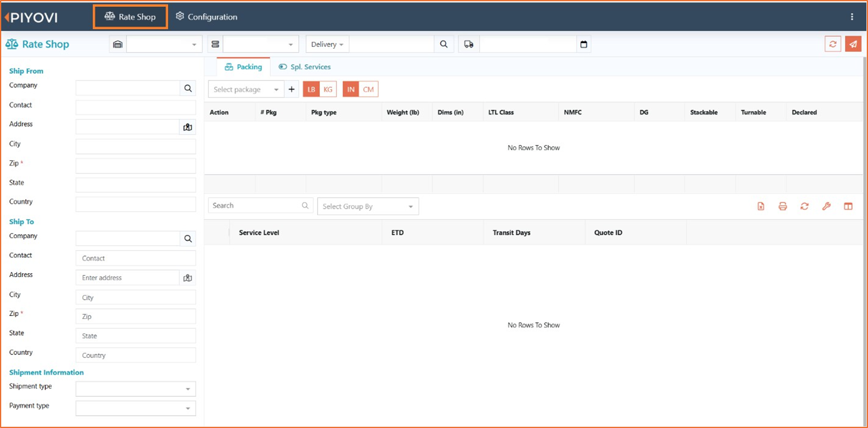Viewport: 868px width, 428px height.
Task: Click the Ship From Contact field
Action: point(136,108)
